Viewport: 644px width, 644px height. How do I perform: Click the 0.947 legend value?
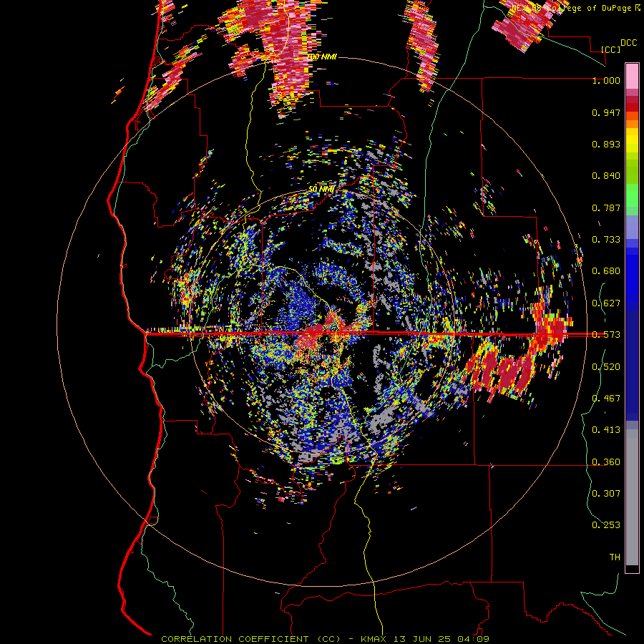[606, 112]
